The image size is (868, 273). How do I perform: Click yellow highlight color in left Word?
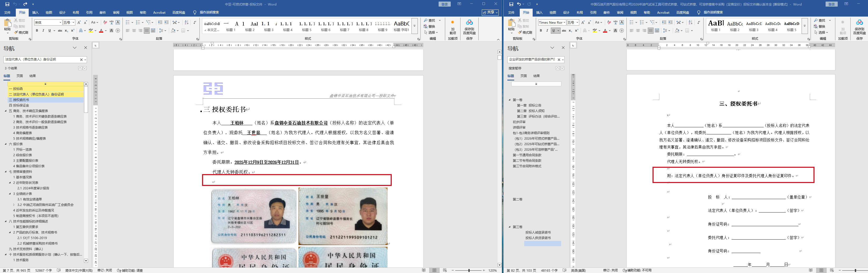91,31
